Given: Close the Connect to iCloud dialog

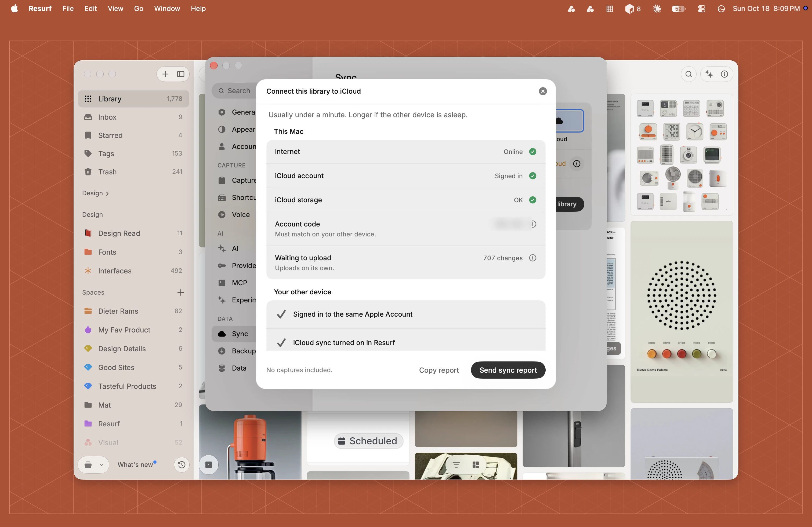Looking at the screenshot, I should 542,91.
